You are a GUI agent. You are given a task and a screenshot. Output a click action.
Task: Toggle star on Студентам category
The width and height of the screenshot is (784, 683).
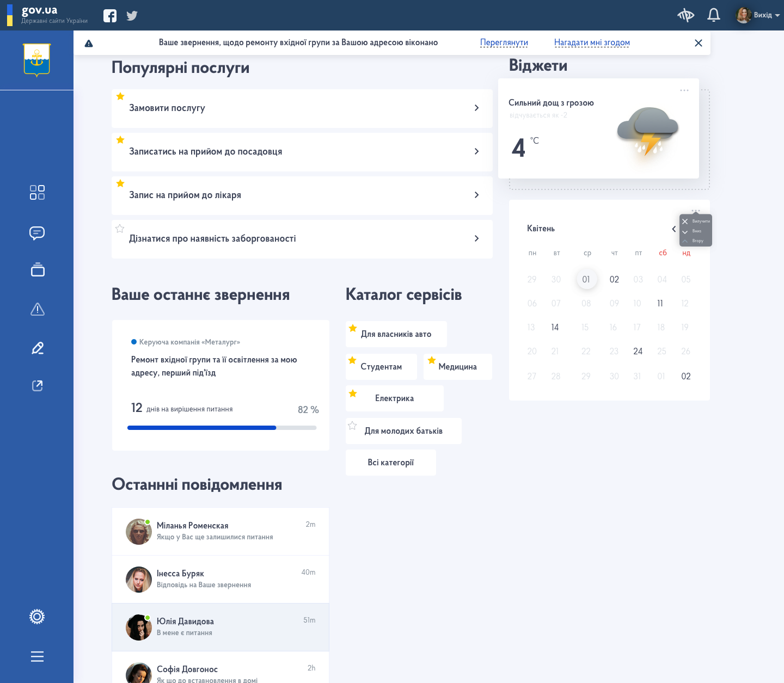click(x=352, y=360)
